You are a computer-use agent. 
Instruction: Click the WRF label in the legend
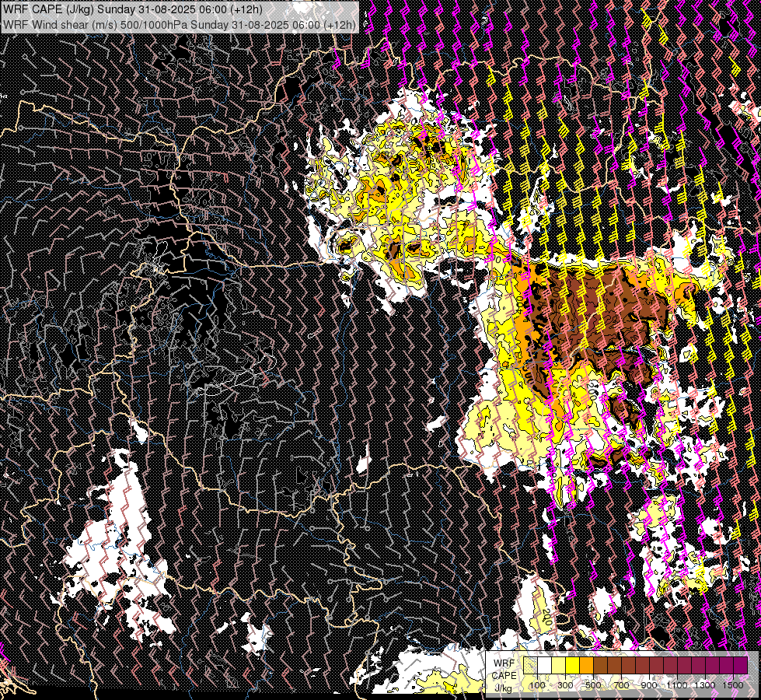(504, 663)
